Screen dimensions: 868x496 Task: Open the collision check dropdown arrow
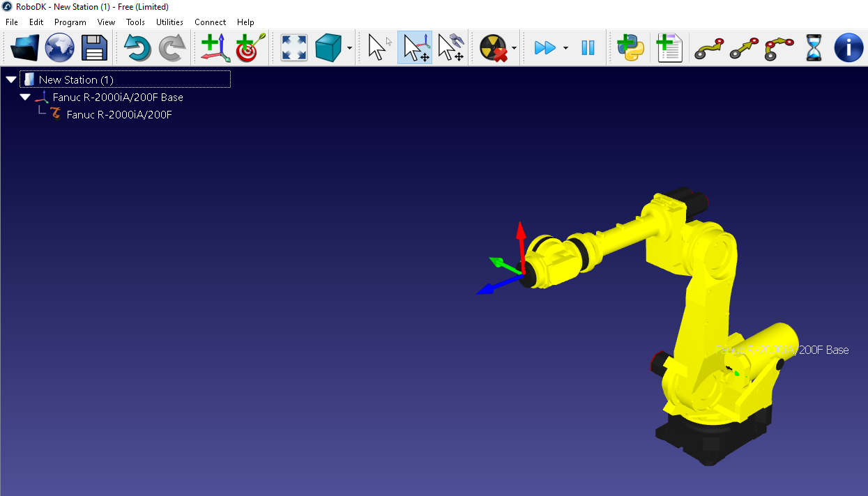tap(515, 49)
